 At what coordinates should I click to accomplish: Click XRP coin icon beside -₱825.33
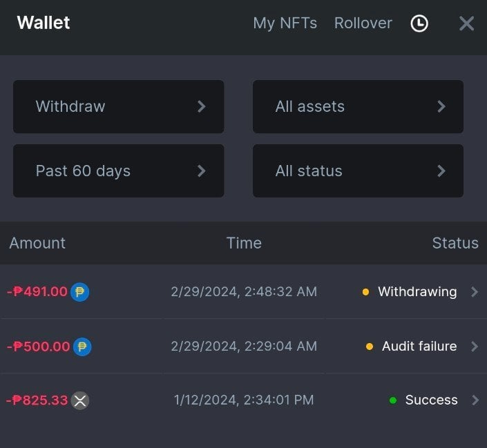point(80,400)
